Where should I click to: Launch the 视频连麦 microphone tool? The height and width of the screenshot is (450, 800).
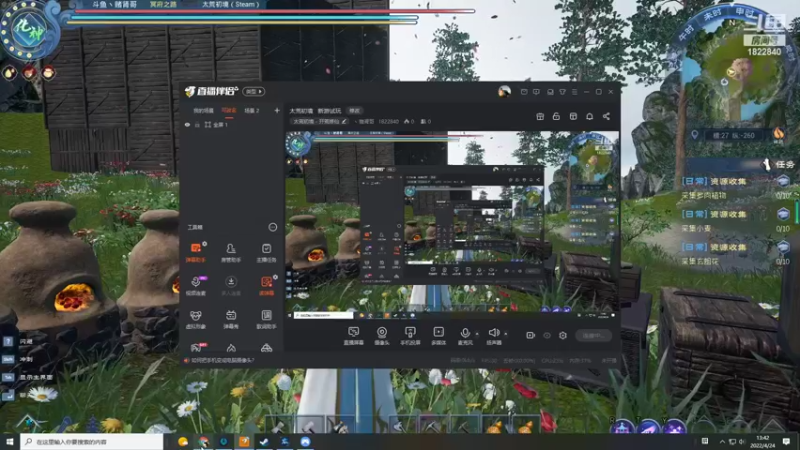pos(195,286)
